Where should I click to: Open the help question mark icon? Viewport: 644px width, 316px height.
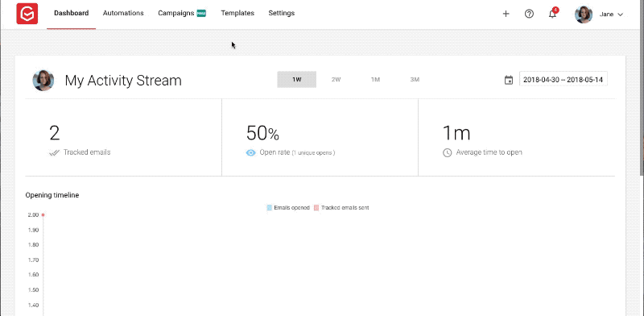tap(529, 14)
